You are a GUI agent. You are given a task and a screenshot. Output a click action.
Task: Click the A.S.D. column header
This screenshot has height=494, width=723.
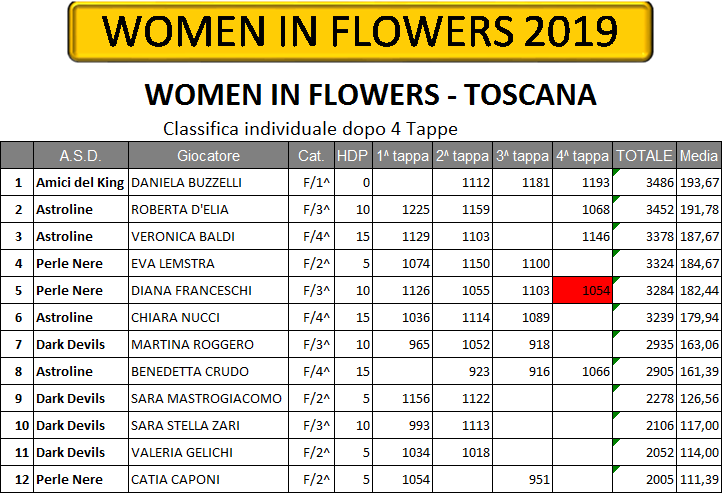point(81,155)
